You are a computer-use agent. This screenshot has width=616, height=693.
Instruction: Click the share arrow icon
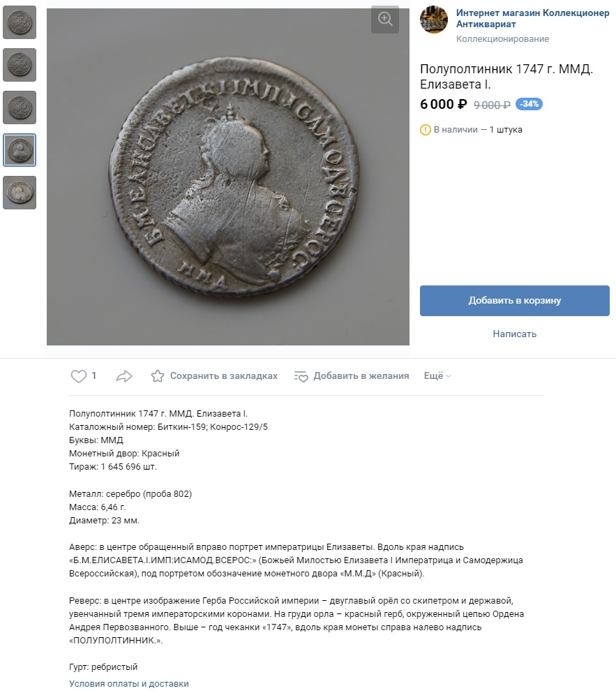[x=124, y=376]
